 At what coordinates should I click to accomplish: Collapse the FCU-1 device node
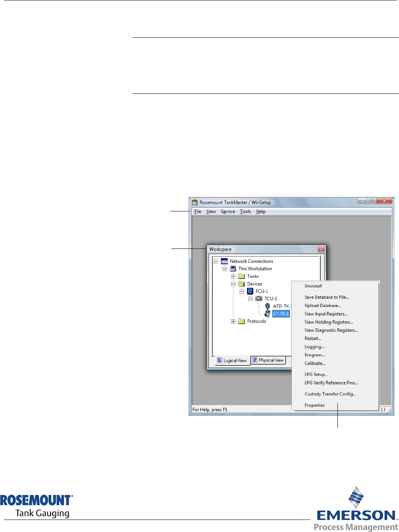(x=242, y=291)
